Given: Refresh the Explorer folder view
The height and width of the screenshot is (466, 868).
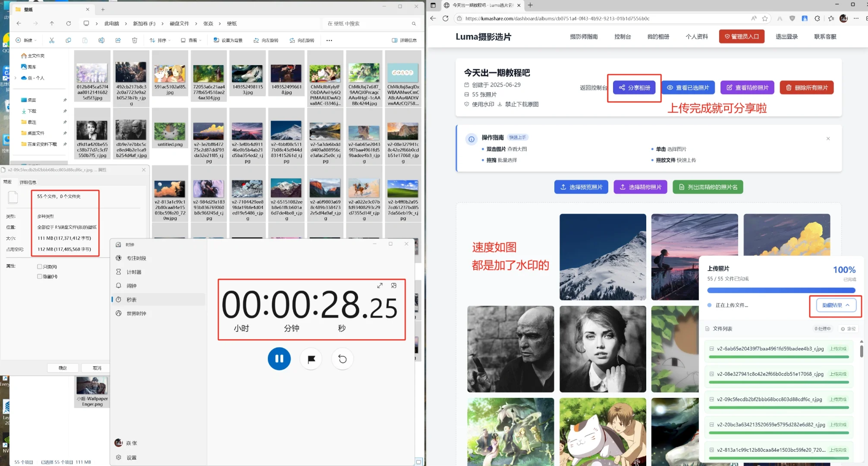Looking at the screenshot, I should click(68, 23).
